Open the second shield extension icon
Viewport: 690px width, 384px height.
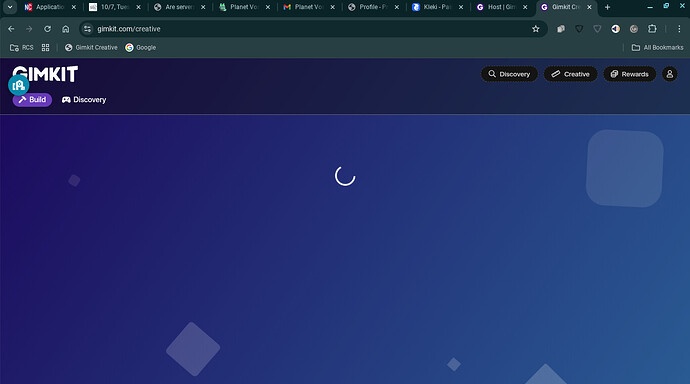[597, 29]
